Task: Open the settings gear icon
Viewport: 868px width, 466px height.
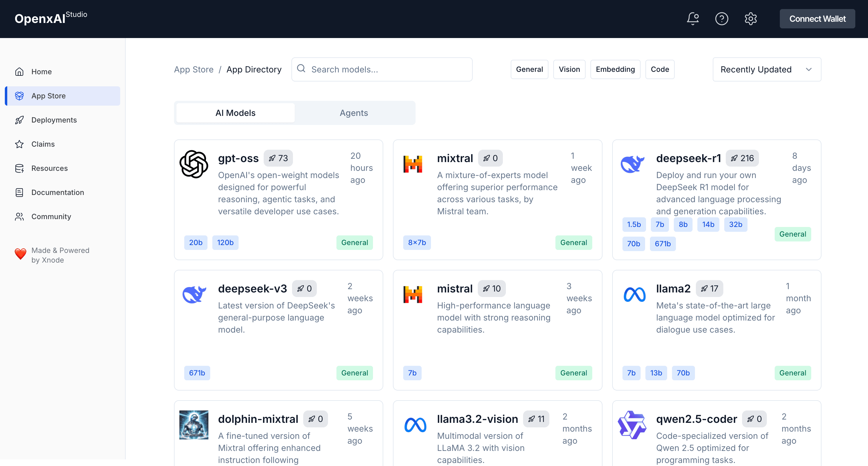Action: (751, 18)
